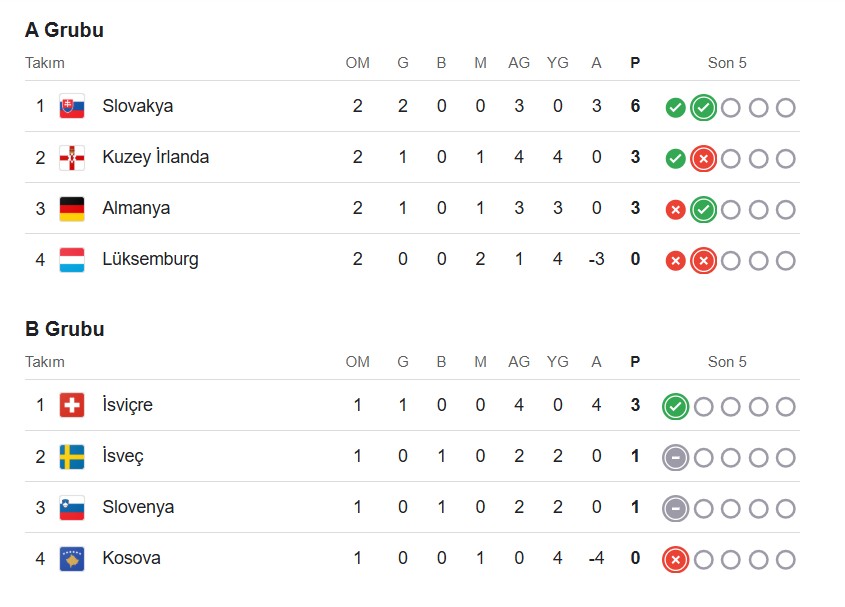Click the A Grubu heading
The width and height of the screenshot is (845, 607).
pyautogui.click(x=64, y=30)
